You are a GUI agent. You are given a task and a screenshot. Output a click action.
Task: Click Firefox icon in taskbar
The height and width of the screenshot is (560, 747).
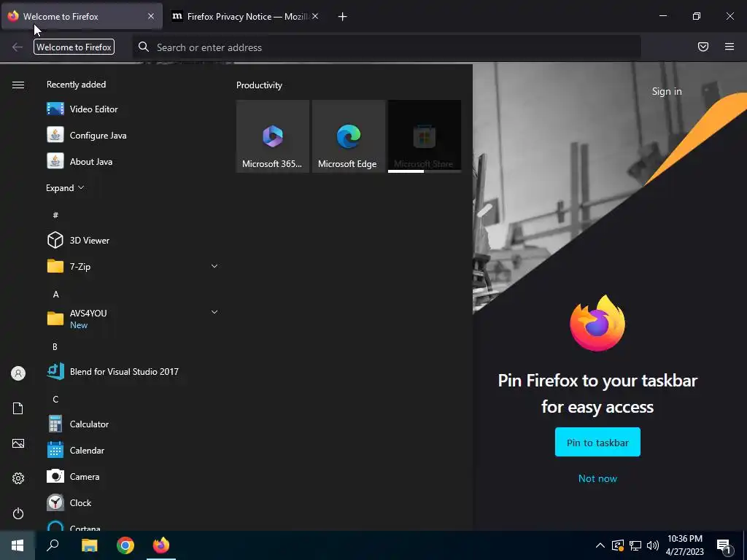161,545
